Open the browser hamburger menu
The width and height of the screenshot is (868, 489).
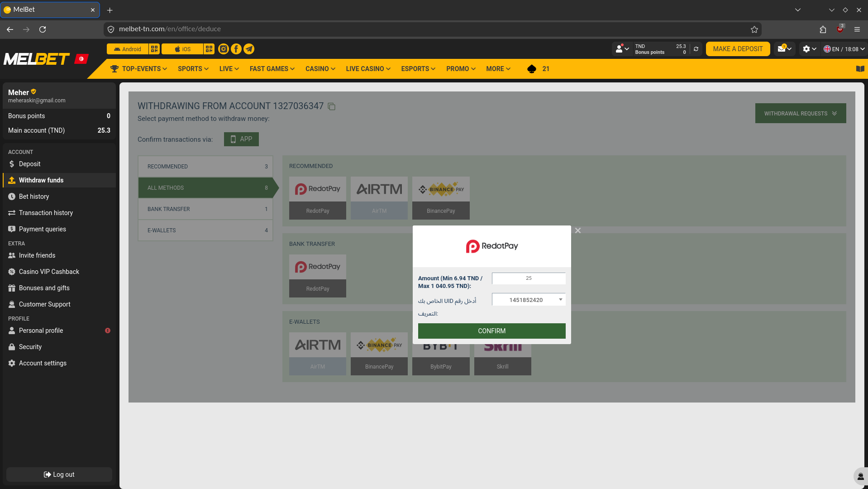(x=857, y=29)
